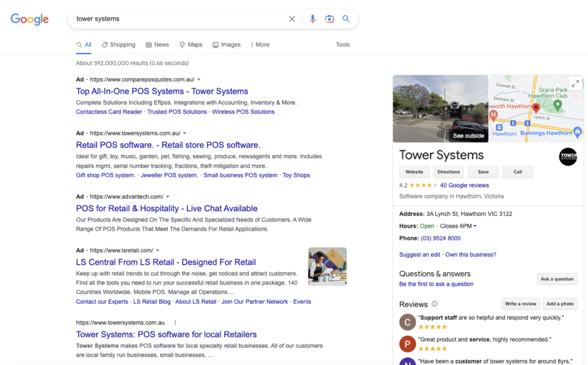Viewport: 588px width, 365px height.
Task: Open the About LS Retail sitelink
Action: (196, 302)
